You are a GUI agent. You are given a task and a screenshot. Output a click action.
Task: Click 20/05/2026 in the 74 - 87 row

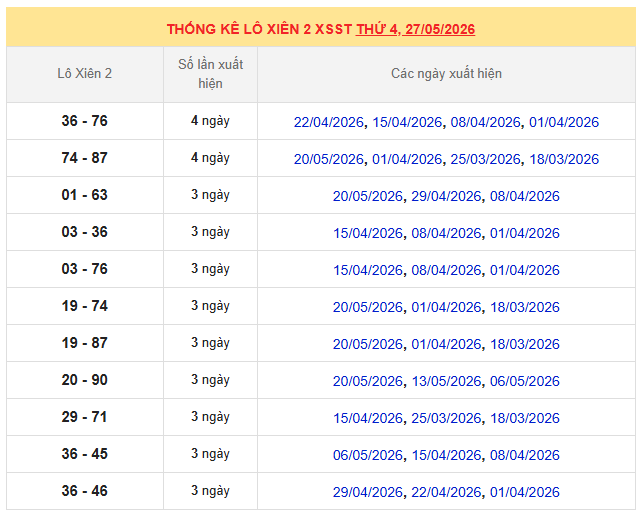pyautogui.click(x=329, y=159)
